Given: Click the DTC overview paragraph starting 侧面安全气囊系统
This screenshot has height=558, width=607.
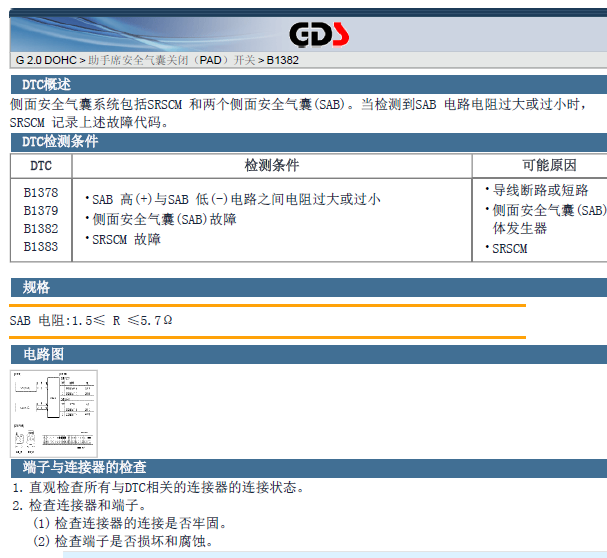Looking at the screenshot, I should 298,113.
